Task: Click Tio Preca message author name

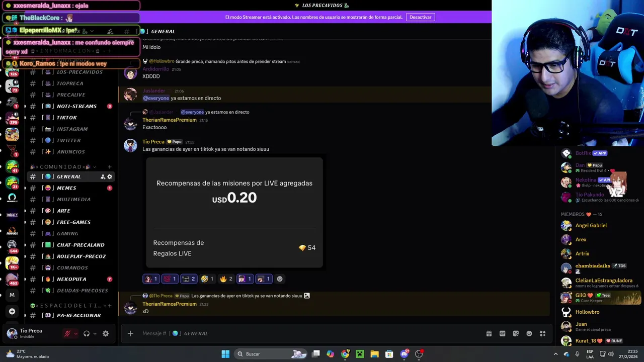Action: pos(153,142)
